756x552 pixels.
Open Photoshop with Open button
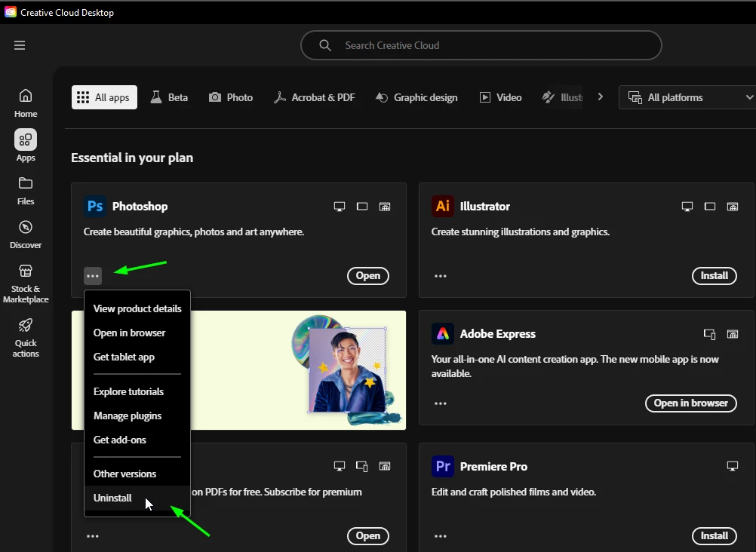[x=368, y=276]
